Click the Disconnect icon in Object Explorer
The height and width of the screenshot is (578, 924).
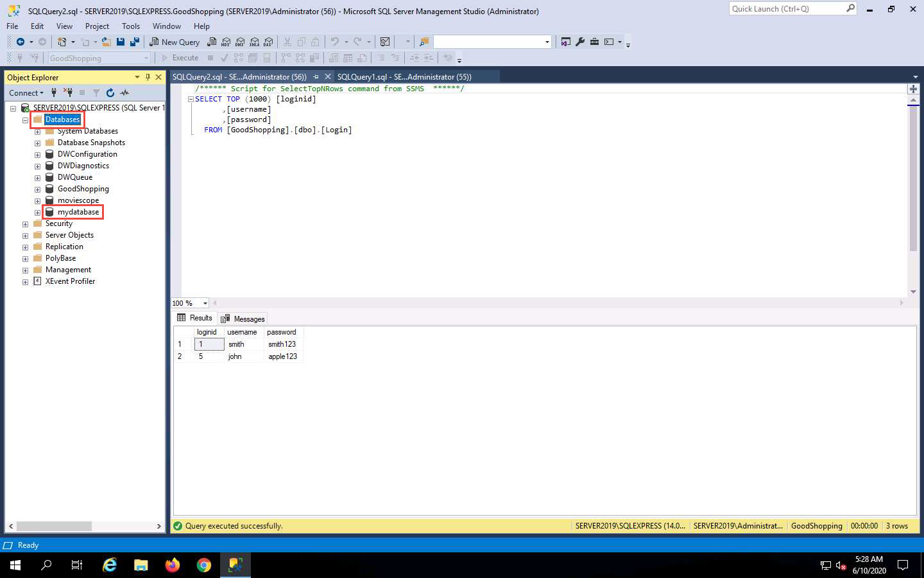coord(68,92)
